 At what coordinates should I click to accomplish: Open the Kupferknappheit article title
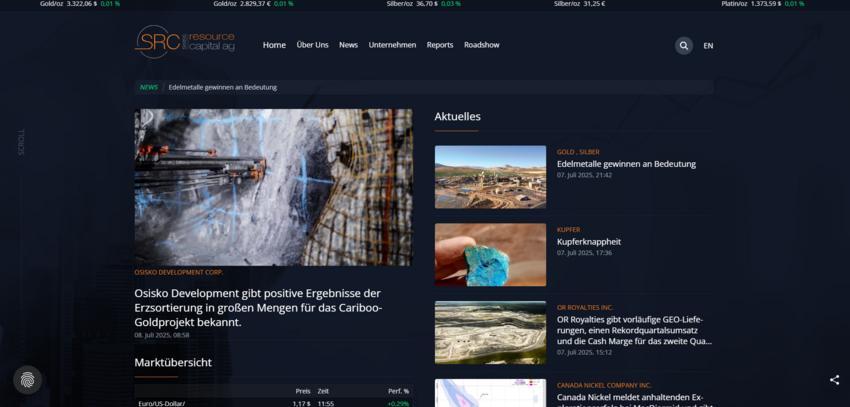pos(589,242)
